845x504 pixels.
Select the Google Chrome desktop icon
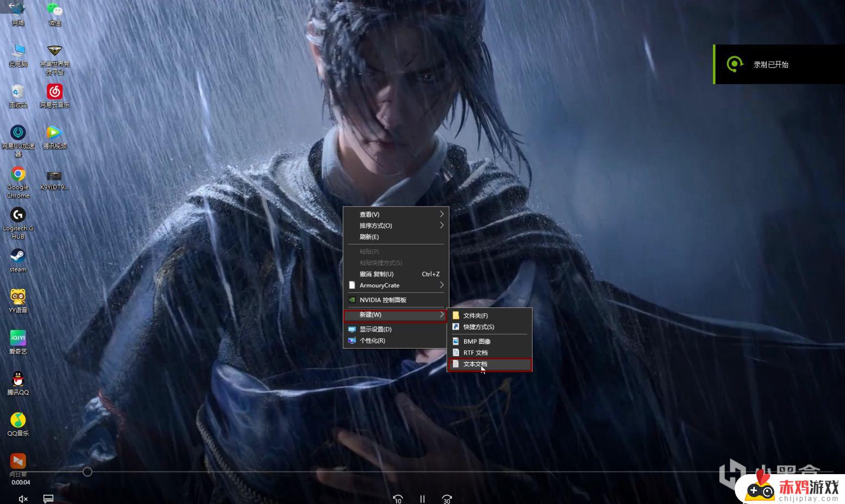(x=18, y=182)
